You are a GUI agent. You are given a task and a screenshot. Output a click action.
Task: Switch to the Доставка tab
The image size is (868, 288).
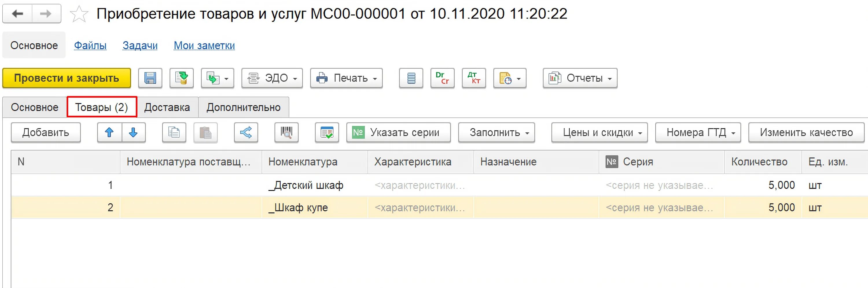167,107
